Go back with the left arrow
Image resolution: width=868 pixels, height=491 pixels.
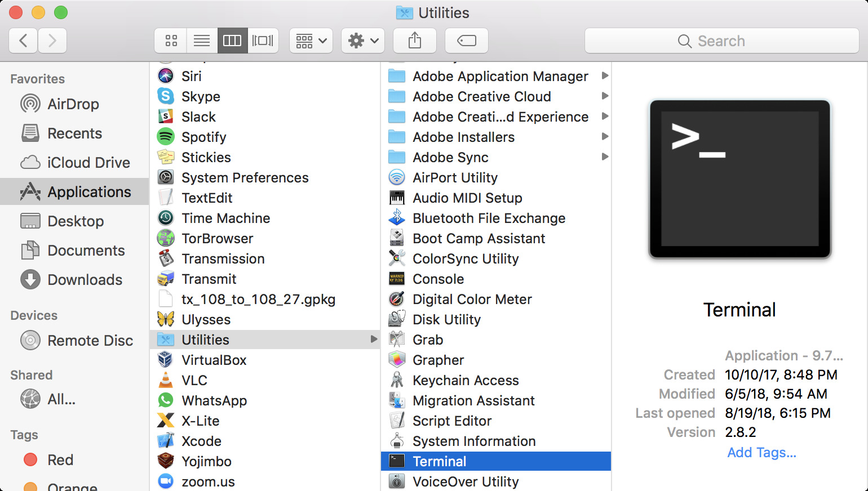point(24,41)
